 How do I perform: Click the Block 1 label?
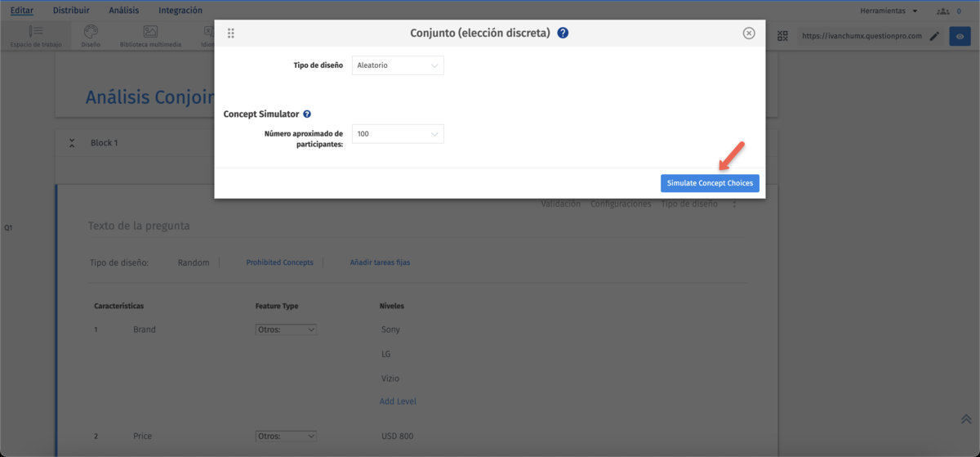point(104,143)
